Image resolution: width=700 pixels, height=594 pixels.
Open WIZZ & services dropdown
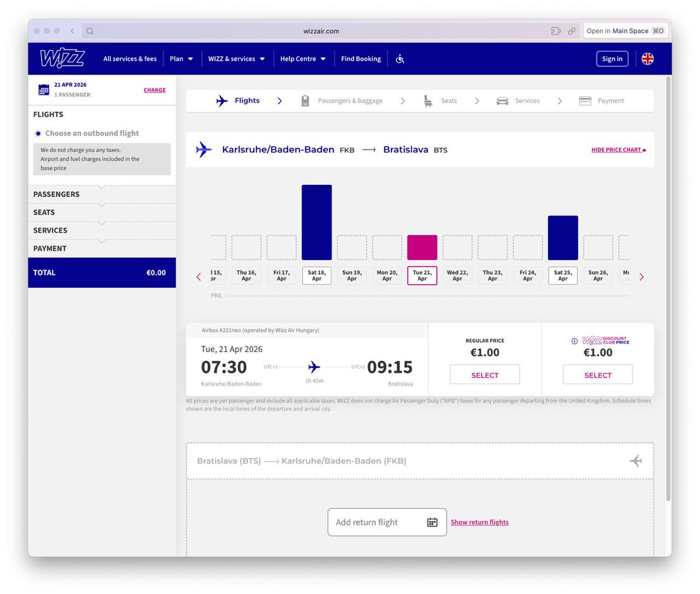point(237,59)
